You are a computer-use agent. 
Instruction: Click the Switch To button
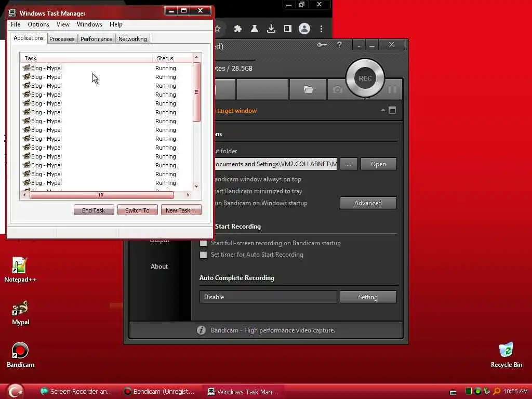point(137,210)
